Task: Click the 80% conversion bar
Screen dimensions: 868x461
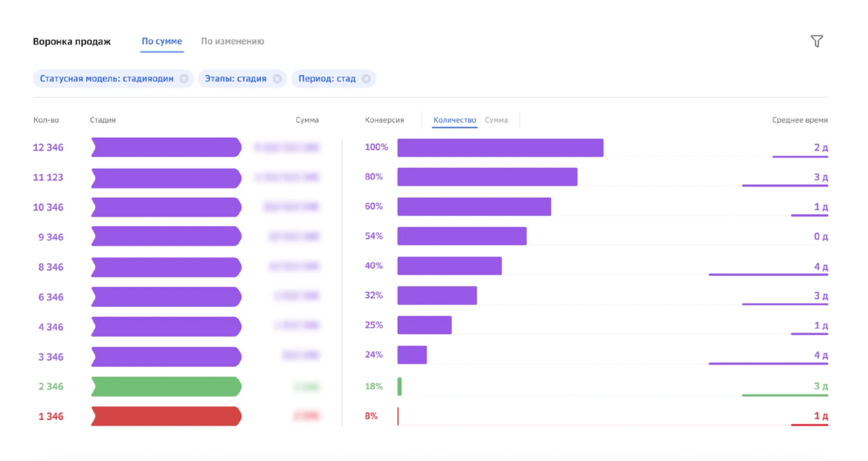Action: pyautogui.click(x=487, y=177)
